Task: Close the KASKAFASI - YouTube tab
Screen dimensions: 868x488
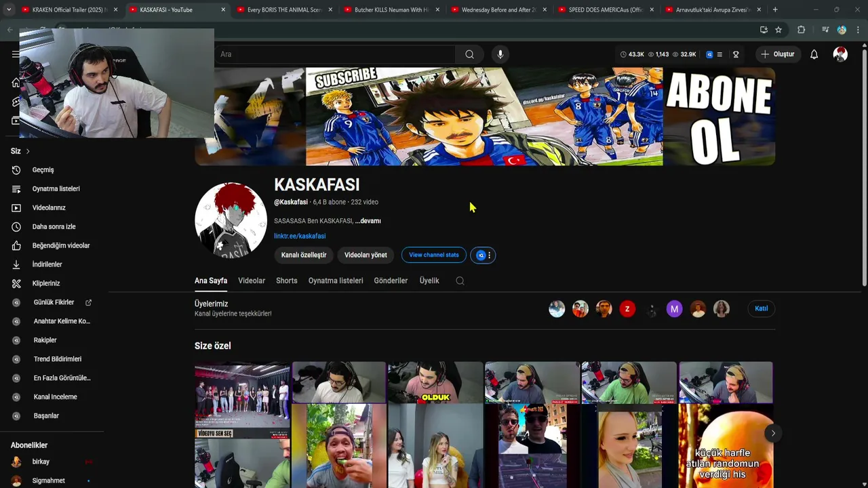Action: [223, 9]
